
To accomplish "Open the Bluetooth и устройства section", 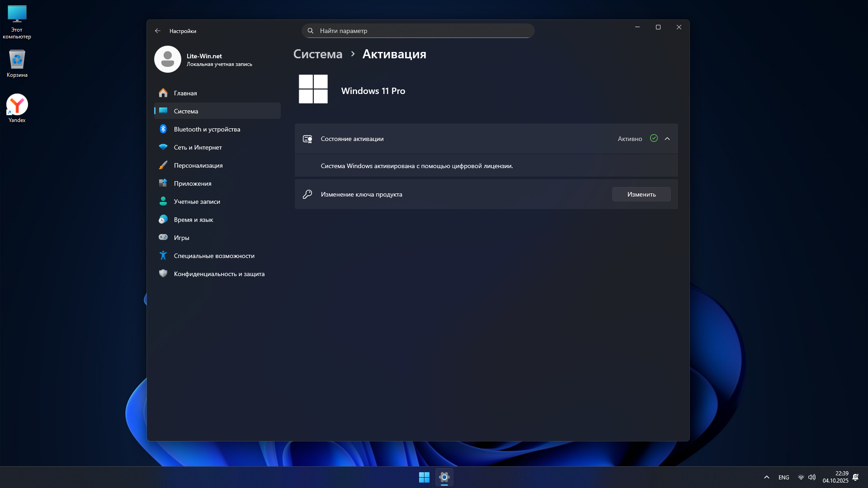I will (x=207, y=129).
